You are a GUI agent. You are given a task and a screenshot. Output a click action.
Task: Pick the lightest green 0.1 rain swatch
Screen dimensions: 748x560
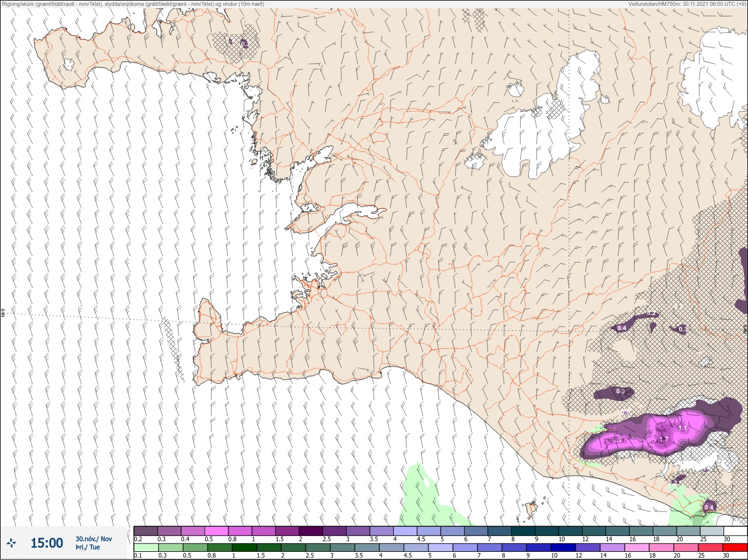point(146,548)
